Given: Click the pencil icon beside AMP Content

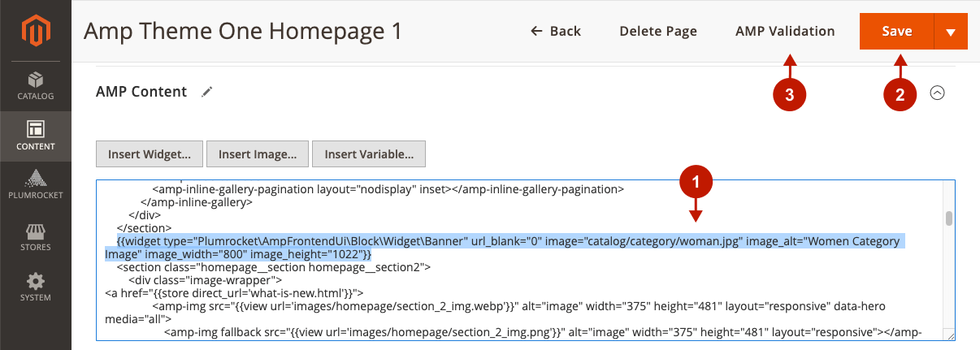Looking at the screenshot, I should pyautogui.click(x=207, y=93).
